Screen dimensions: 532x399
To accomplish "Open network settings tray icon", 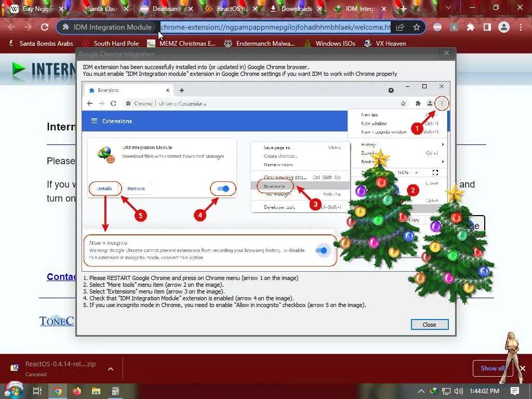I will point(446,391).
